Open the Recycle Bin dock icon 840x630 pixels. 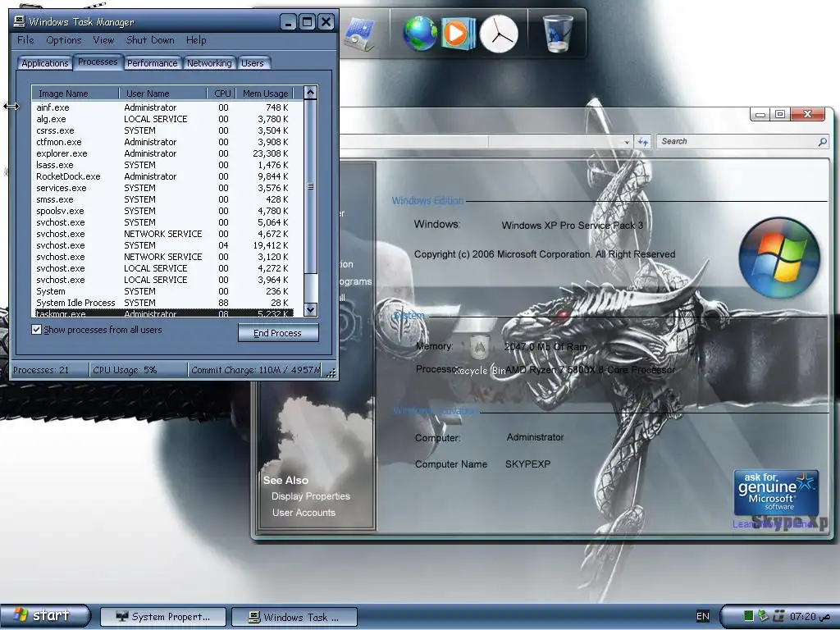pyautogui.click(x=557, y=33)
